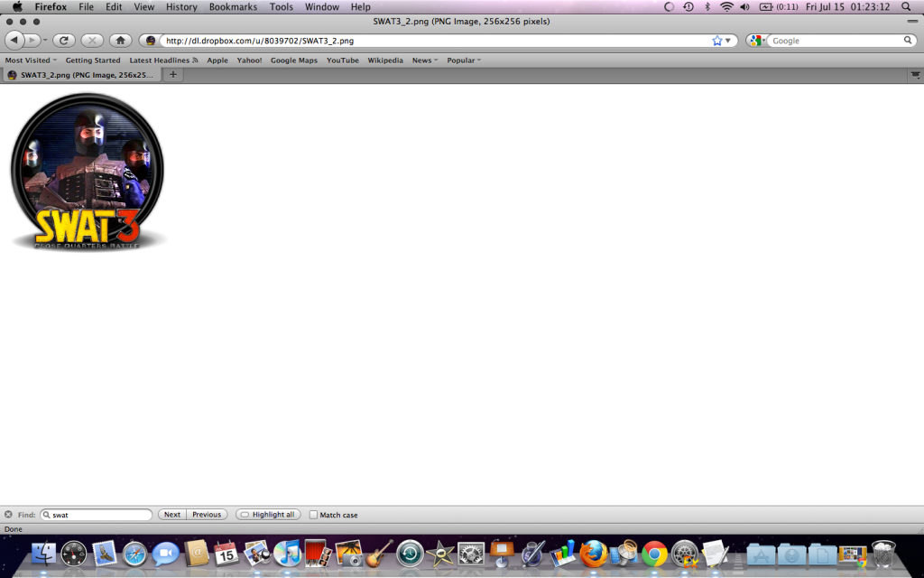
Task: Open the Tools menu
Action: coord(282,7)
